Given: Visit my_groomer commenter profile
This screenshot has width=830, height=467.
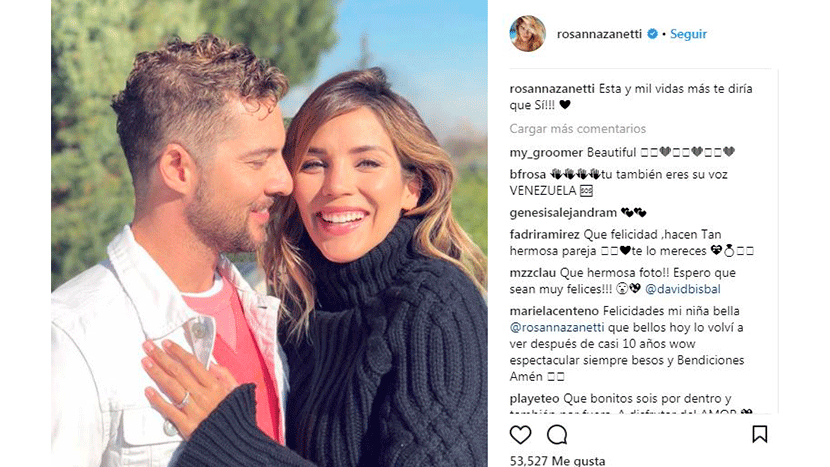Looking at the screenshot, I should [x=546, y=152].
